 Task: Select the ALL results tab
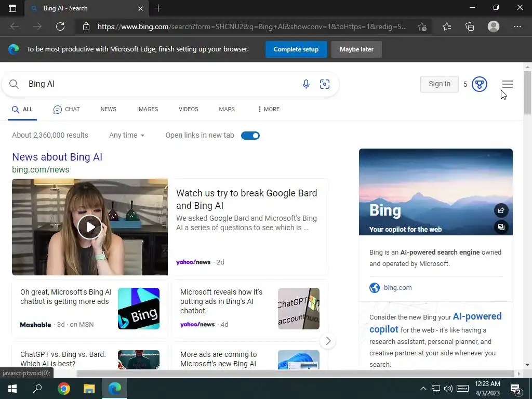coord(22,109)
